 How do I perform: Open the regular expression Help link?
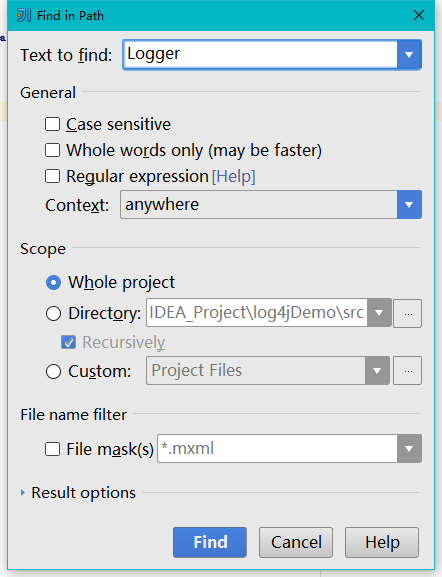coord(233,176)
